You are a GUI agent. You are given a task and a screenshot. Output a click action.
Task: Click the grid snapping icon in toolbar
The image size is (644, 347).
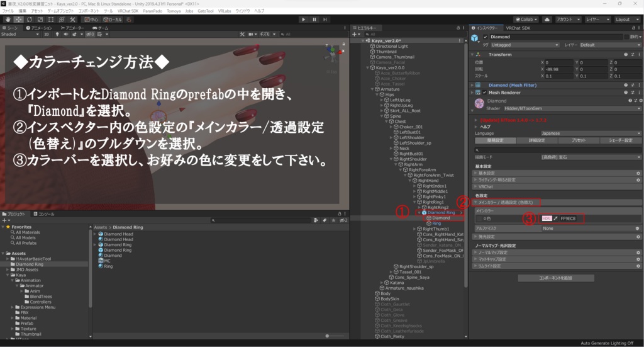pos(129,20)
